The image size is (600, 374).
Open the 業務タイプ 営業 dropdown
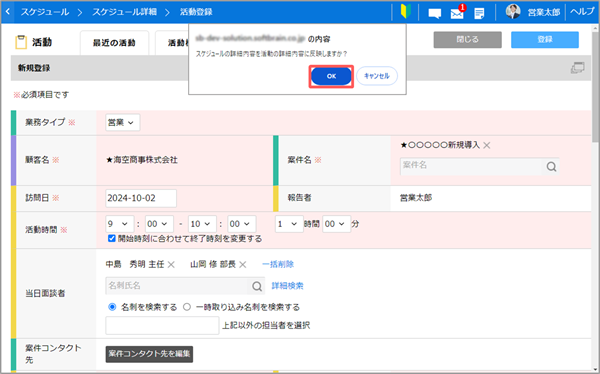122,122
